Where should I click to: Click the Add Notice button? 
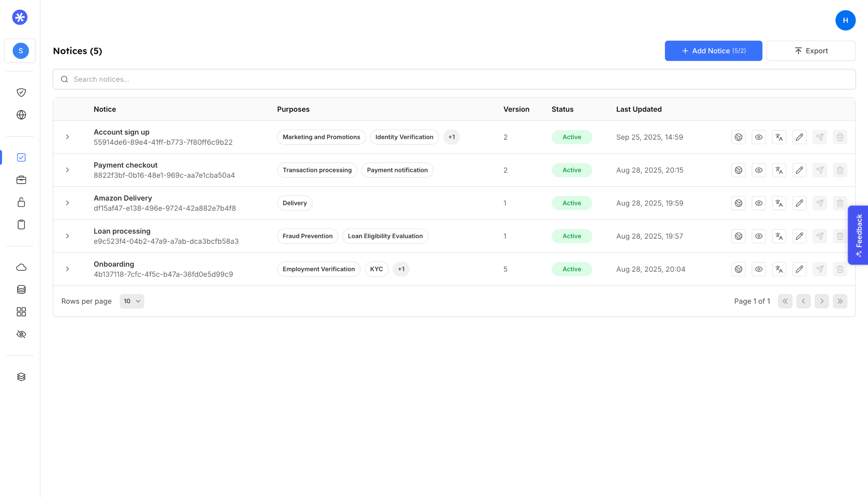713,51
